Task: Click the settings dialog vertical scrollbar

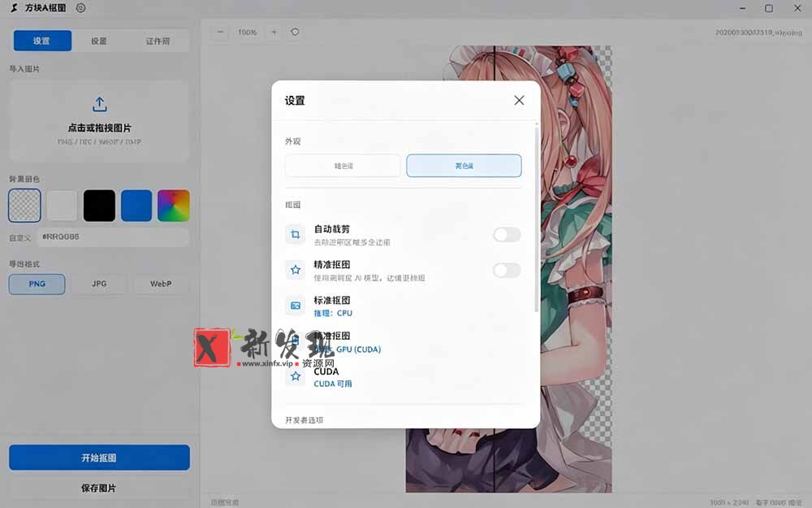Action: click(x=536, y=218)
